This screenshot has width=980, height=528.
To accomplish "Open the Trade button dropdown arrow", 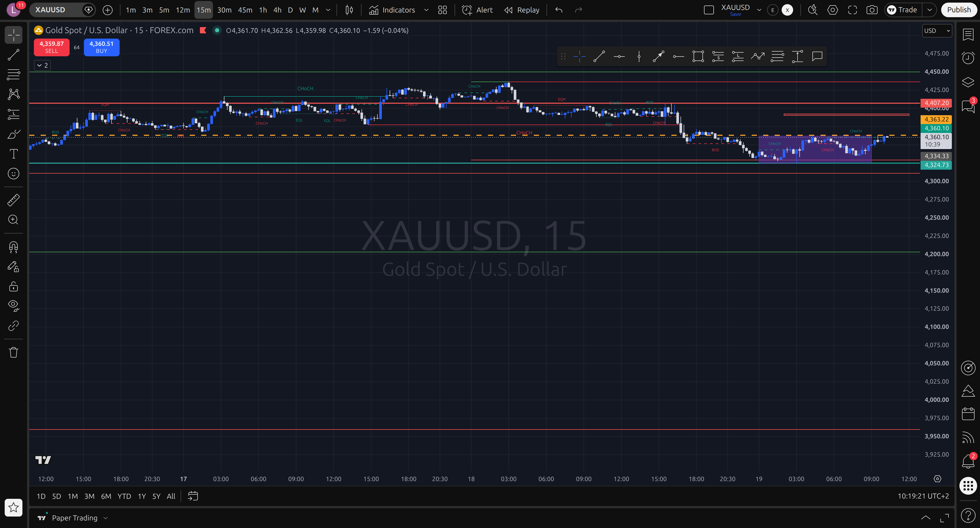I will 929,10.
